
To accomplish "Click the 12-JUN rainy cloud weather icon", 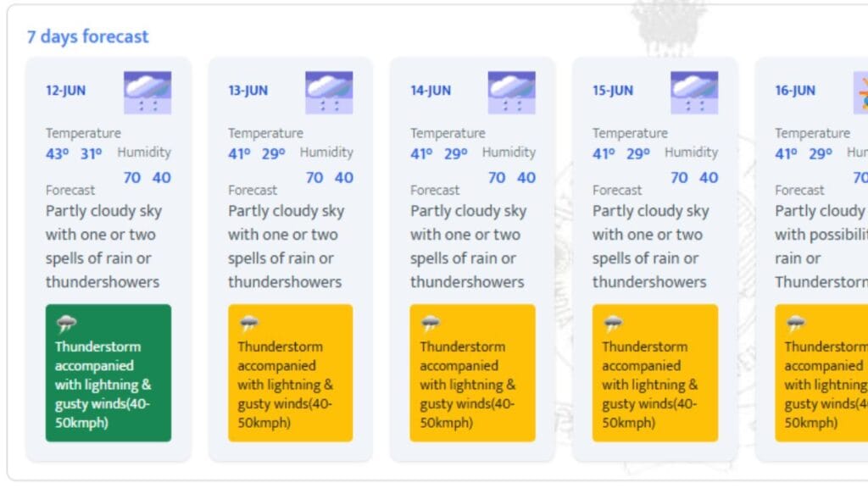I will (x=147, y=92).
